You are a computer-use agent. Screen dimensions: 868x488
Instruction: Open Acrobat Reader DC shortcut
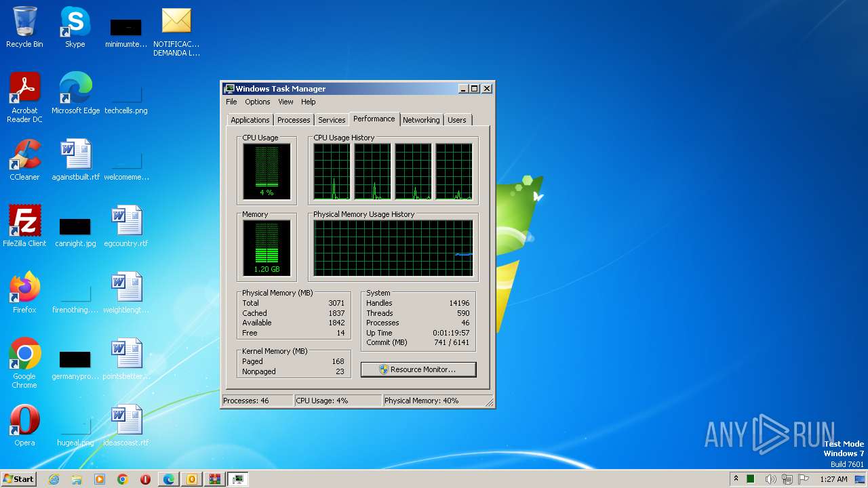[x=24, y=98]
